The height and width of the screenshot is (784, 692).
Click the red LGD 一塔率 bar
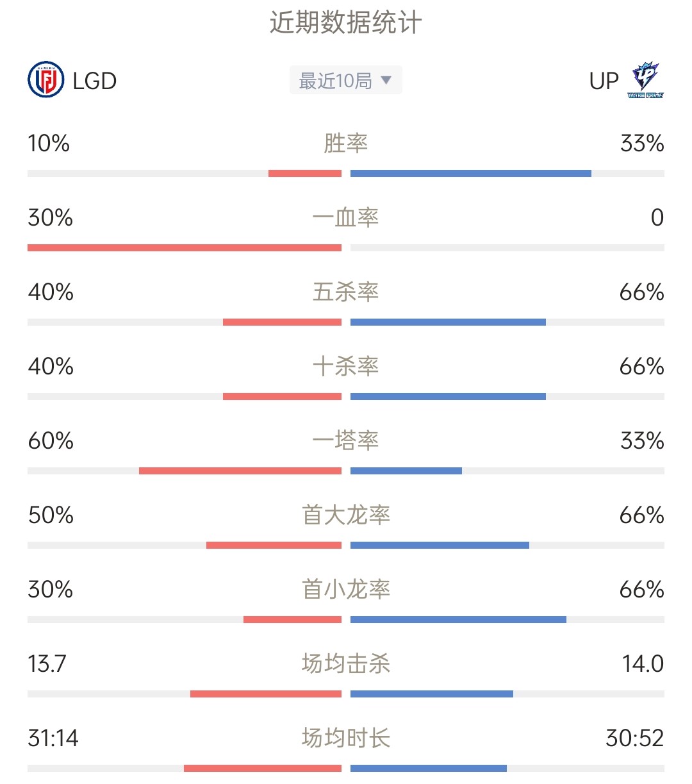[240, 471]
